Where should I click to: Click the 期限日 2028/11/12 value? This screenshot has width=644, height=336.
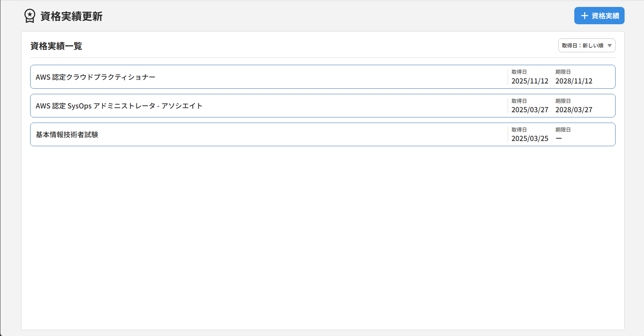pos(574,81)
